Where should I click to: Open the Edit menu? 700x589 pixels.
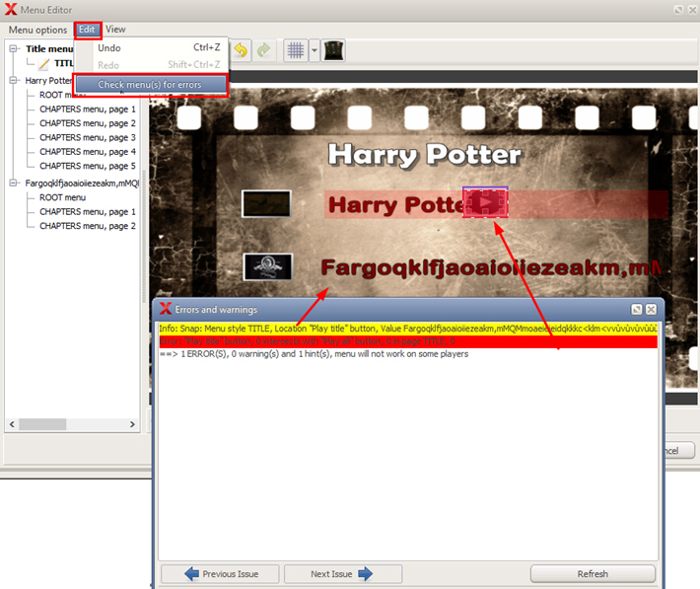pos(87,30)
